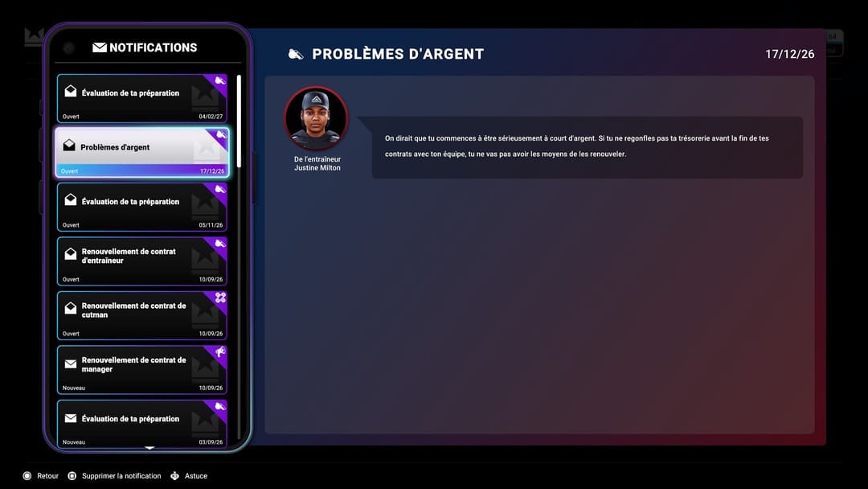
Task: Open new Évaluation de ta préparation 03/09/26
Action: pos(141,424)
